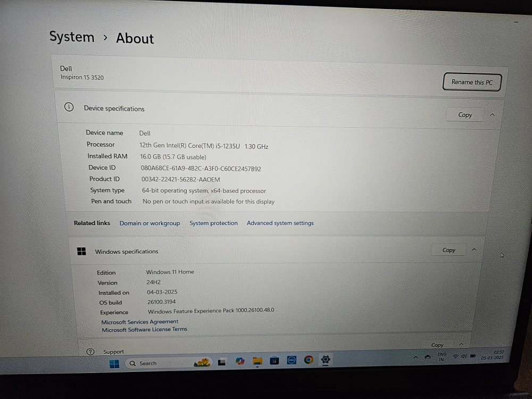Open the Windows Start menu
This screenshot has height=399, width=532.
(x=114, y=364)
